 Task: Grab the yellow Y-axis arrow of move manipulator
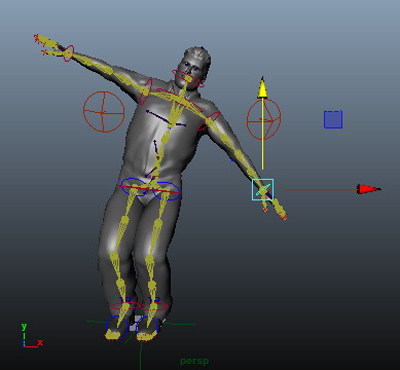click(x=262, y=88)
